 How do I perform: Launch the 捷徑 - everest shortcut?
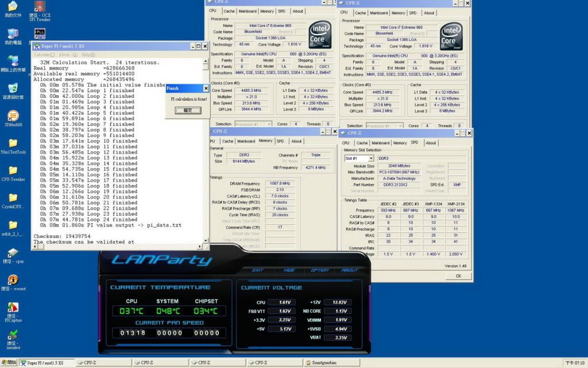point(13,283)
